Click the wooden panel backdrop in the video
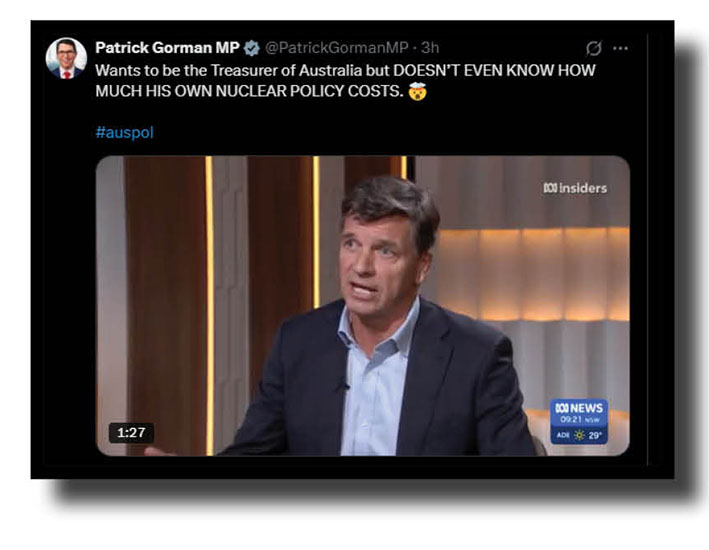 [165, 306]
